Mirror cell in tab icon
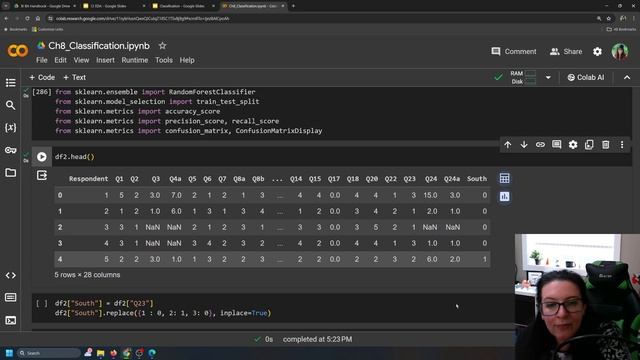Image resolution: width=640 pixels, height=360 pixels. tap(589, 144)
